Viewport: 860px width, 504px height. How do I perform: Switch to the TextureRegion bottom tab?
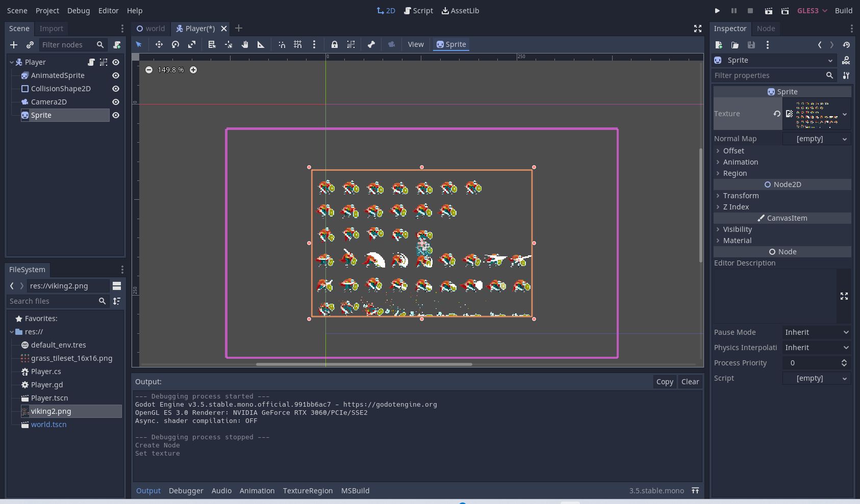click(x=308, y=491)
